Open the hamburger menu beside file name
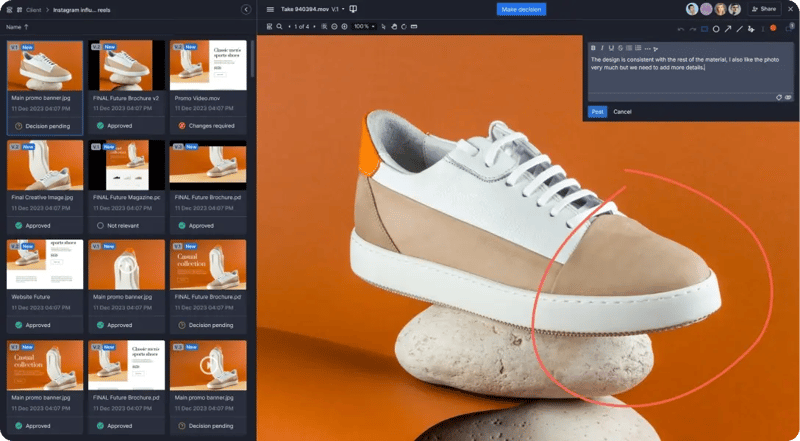 tap(270, 9)
